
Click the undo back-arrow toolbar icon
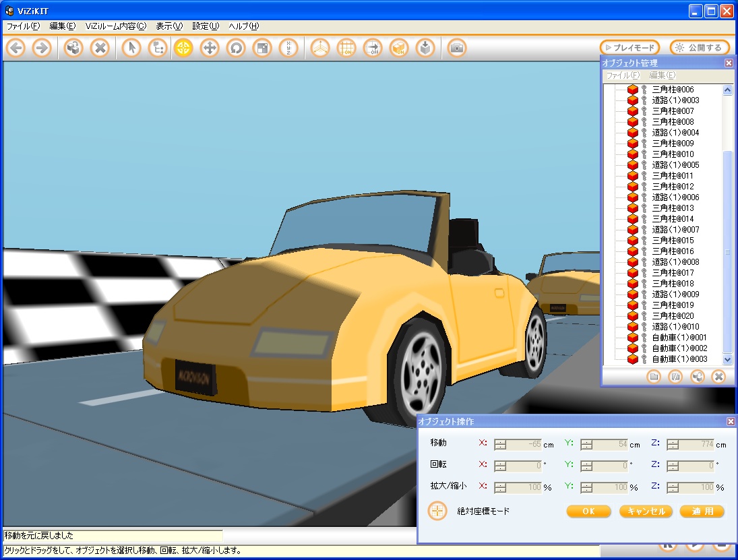(16, 48)
